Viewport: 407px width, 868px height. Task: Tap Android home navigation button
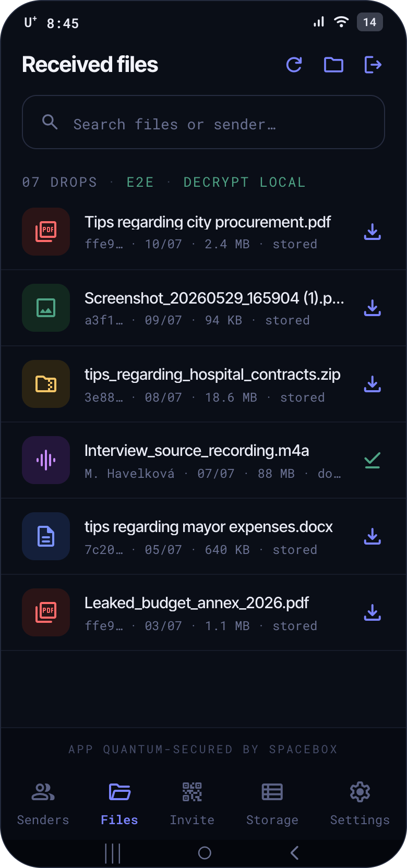coord(205,853)
